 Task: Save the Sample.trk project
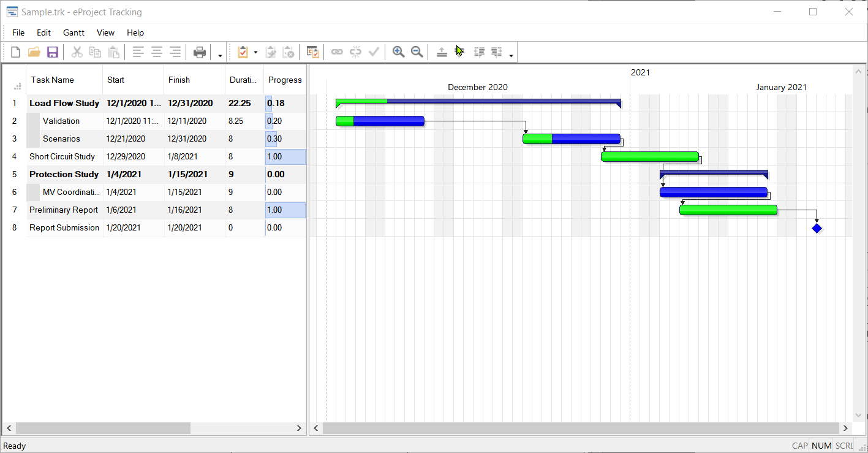(x=53, y=51)
